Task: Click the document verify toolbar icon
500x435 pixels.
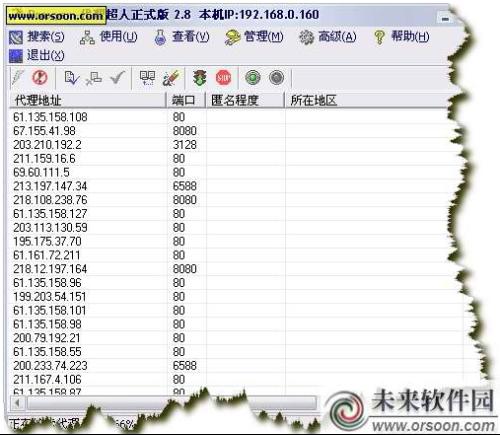Action: [71, 78]
